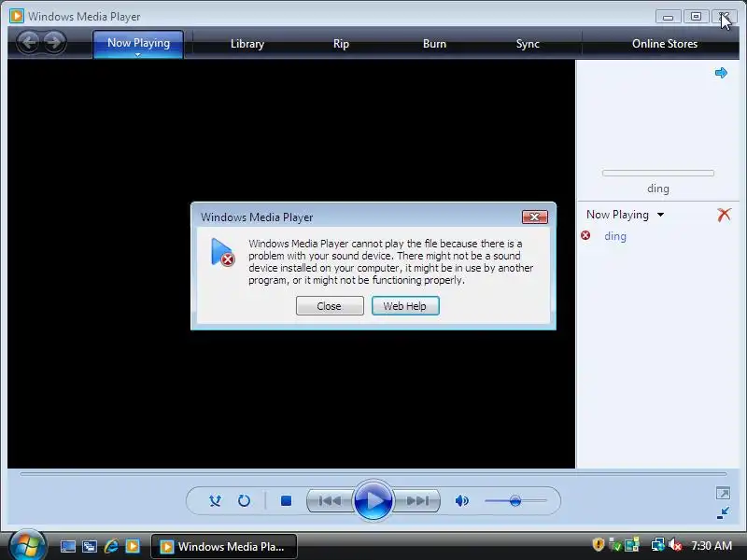Click Show Desktop in Quick Launch
This screenshot has width=747, height=560.
pyautogui.click(x=67, y=546)
